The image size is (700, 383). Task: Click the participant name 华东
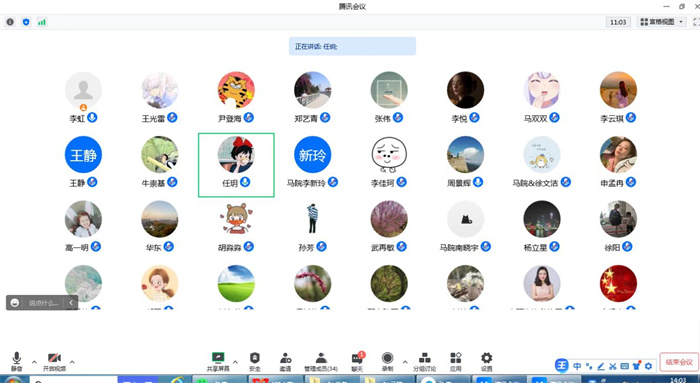pos(153,247)
